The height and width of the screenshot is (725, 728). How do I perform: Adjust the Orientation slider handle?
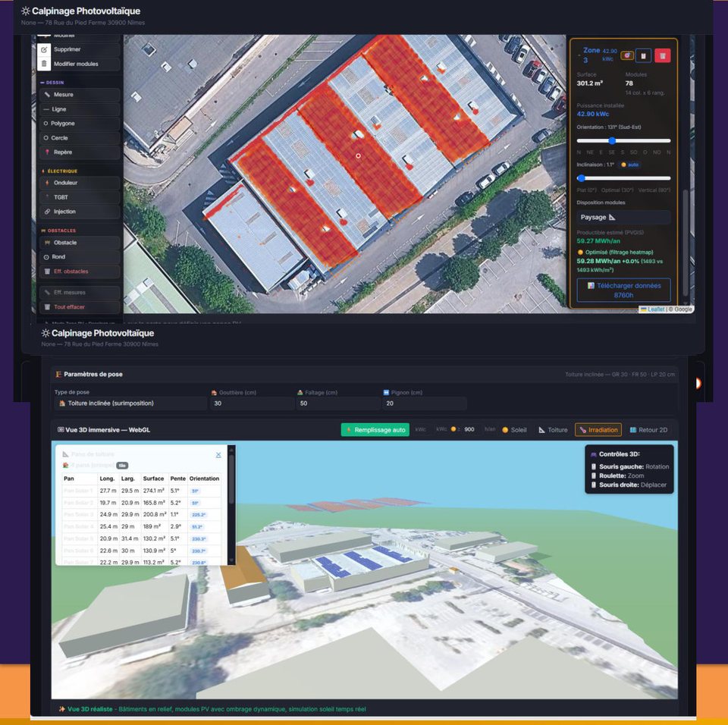coord(611,140)
